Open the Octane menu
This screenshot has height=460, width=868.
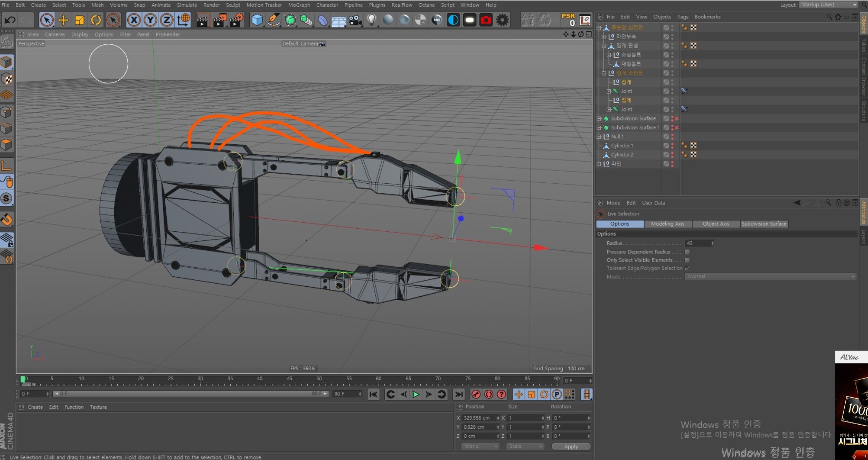click(427, 5)
